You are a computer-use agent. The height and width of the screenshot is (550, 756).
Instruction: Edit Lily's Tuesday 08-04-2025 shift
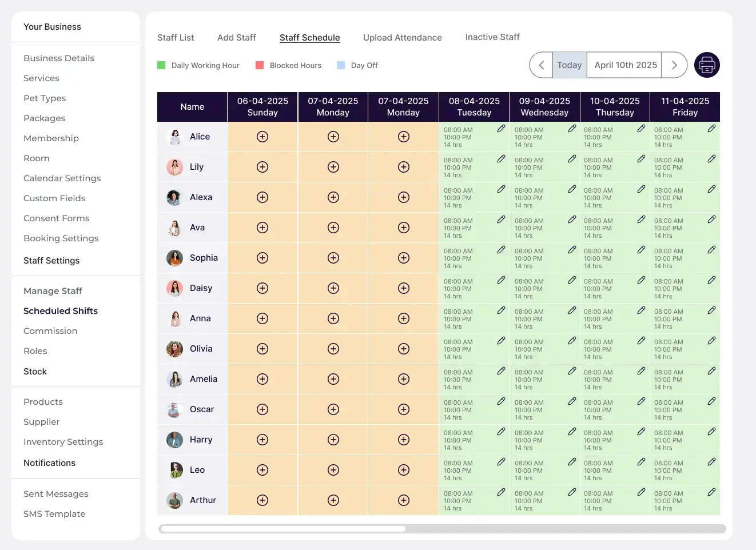(x=501, y=159)
